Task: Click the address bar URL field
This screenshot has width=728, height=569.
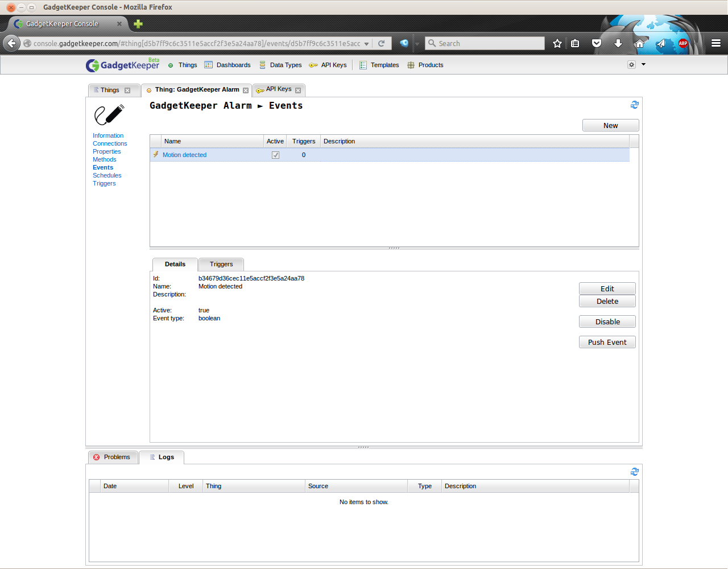Action: click(197, 43)
